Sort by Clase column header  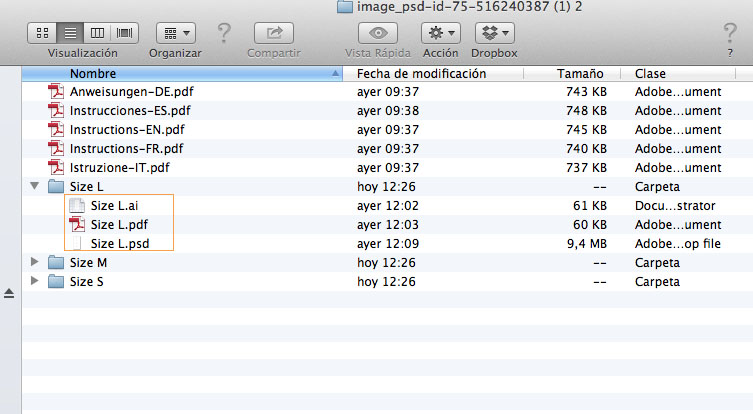[x=678, y=73]
